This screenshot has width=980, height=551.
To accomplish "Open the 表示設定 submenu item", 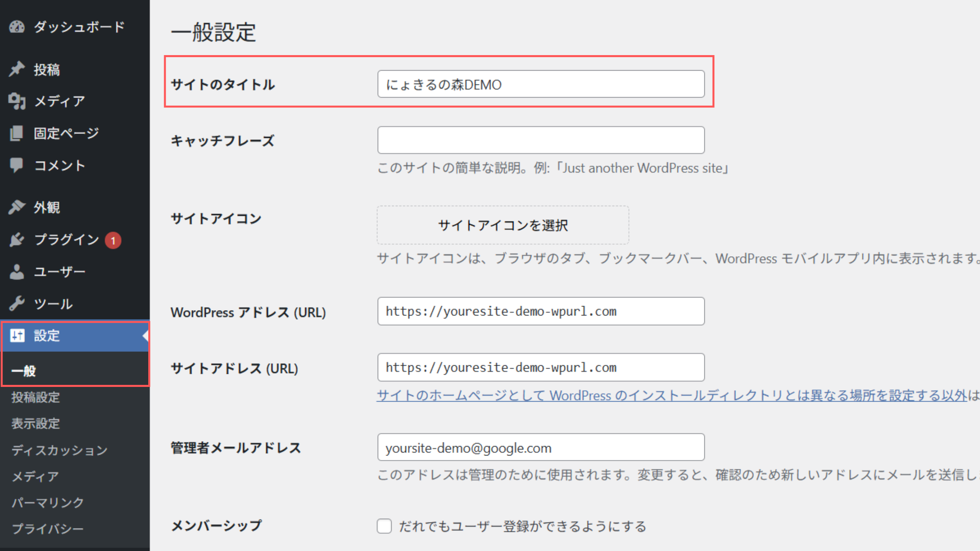I will tap(36, 424).
